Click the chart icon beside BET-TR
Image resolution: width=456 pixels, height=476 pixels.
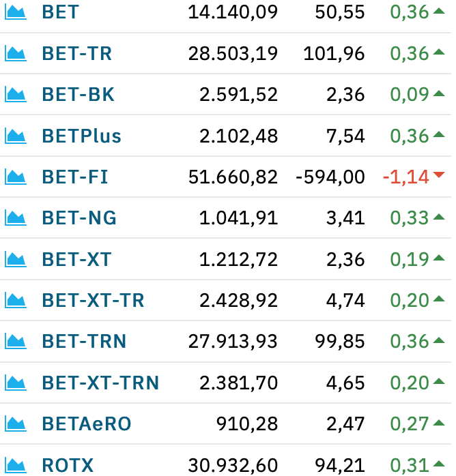coord(16,54)
